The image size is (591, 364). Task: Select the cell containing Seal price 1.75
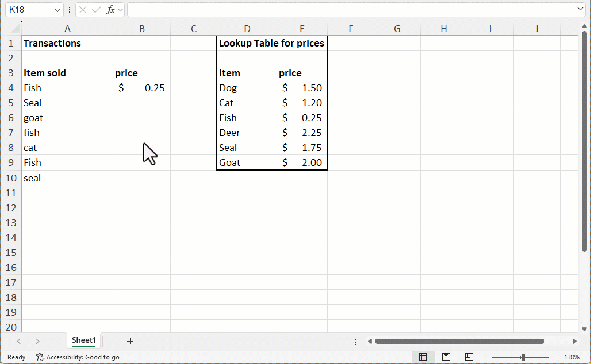click(302, 148)
